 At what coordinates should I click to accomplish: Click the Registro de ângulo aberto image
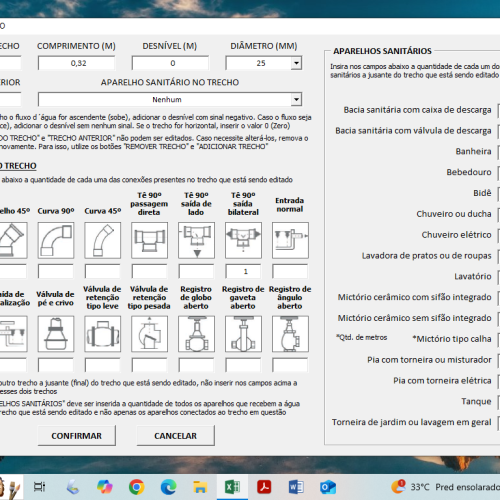(x=290, y=334)
